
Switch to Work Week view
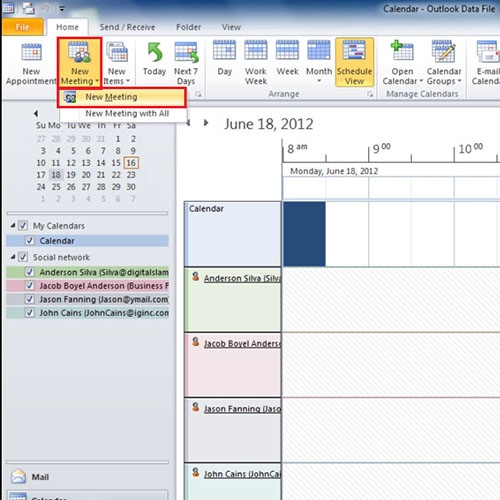256,50
